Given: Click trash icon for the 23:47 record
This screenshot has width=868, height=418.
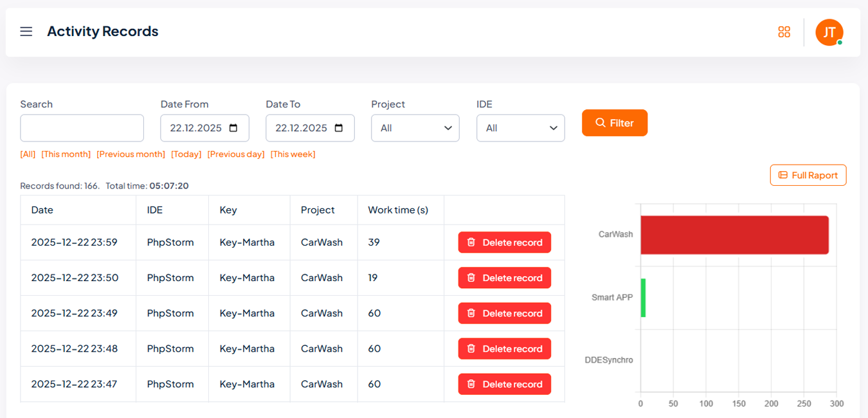Looking at the screenshot, I should click(x=471, y=384).
